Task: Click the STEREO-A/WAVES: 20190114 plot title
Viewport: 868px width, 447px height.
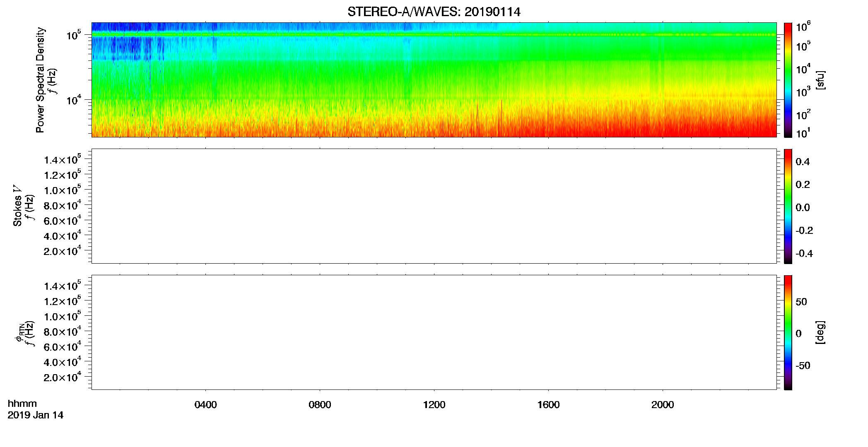Action: point(434,12)
